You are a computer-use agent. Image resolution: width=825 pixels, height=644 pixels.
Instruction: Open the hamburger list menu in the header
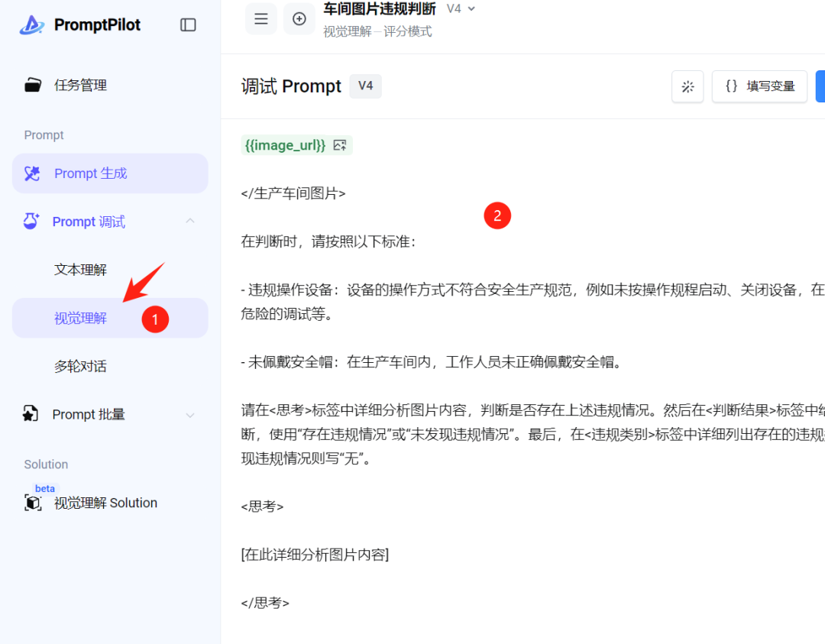261,19
